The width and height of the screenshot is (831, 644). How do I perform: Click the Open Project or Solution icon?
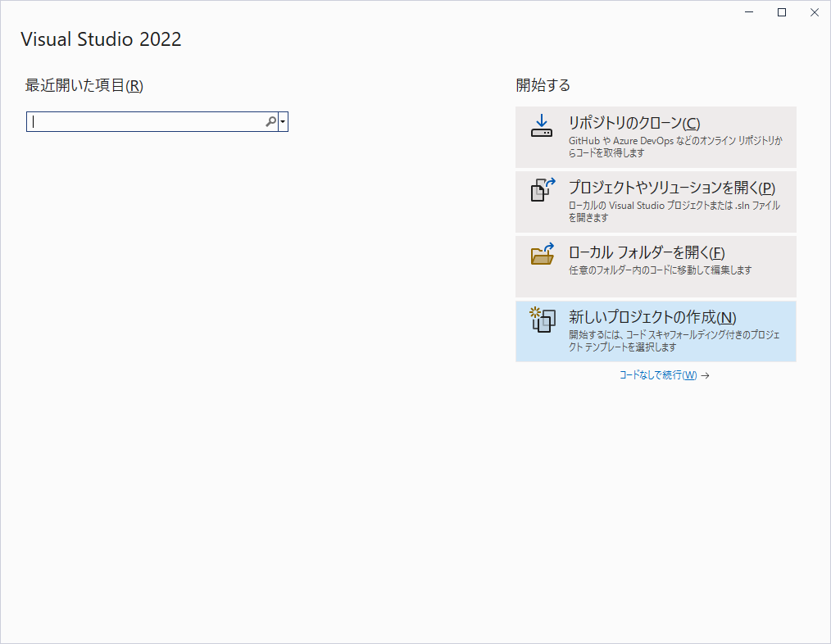click(543, 189)
